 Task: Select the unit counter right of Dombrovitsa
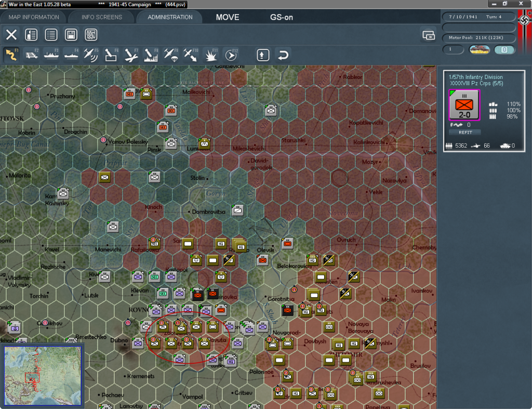point(237,211)
